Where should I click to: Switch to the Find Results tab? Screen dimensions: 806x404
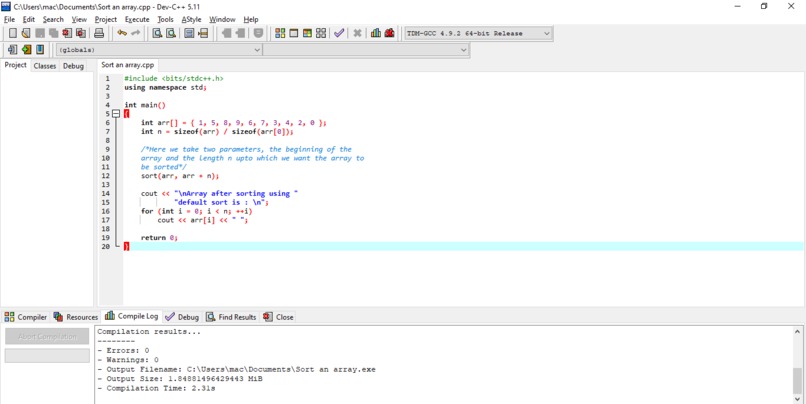click(231, 317)
